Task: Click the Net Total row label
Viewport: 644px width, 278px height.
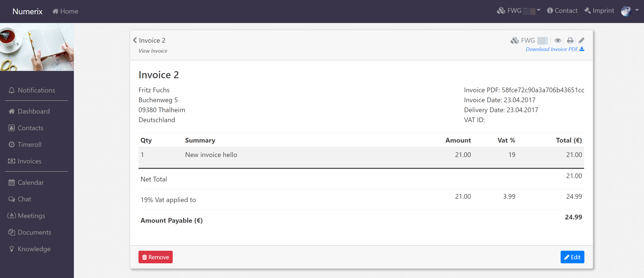Action: [x=154, y=179]
